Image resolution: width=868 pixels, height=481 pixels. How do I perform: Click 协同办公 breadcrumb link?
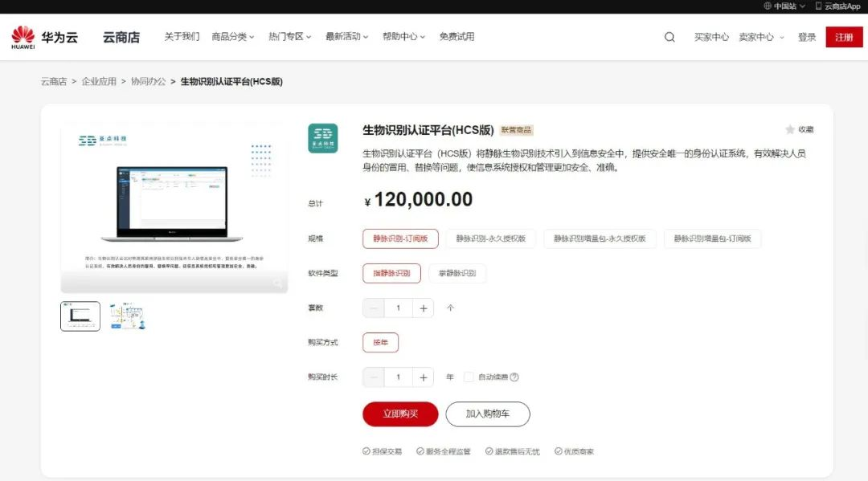[149, 81]
